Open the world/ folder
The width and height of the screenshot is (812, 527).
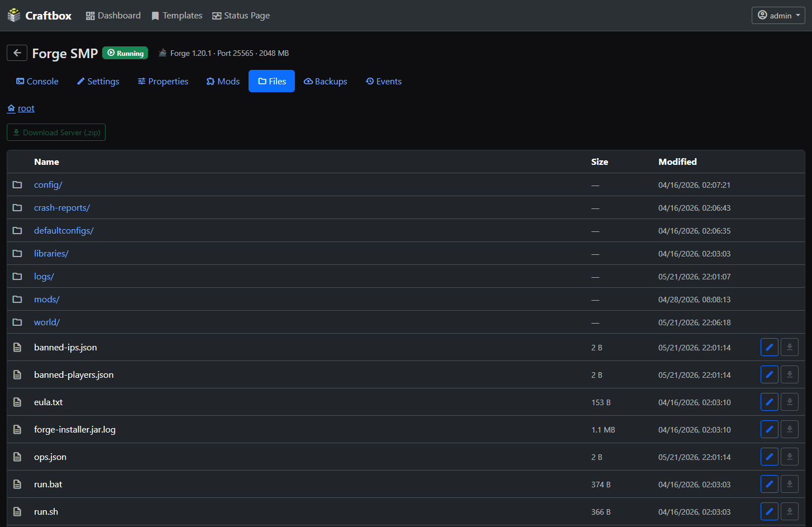click(47, 322)
